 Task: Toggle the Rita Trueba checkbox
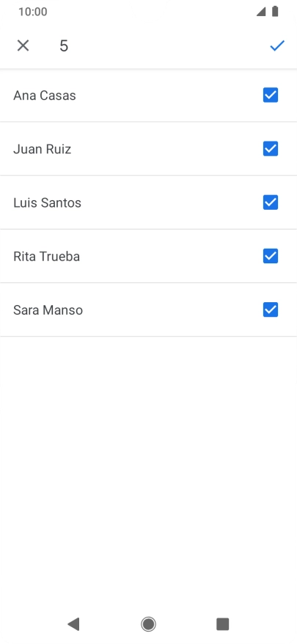point(271,256)
